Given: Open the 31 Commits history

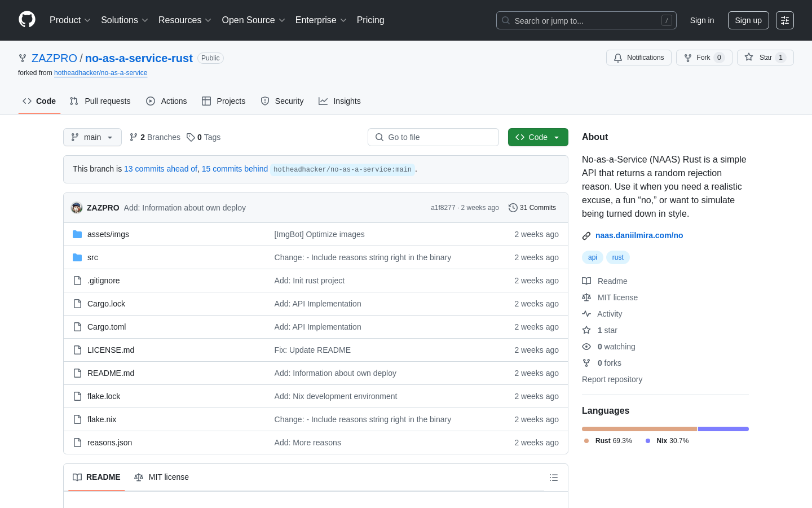Looking at the screenshot, I should point(532,208).
